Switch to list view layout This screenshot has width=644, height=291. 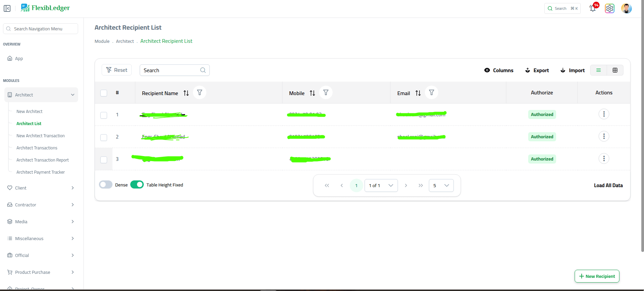point(598,70)
